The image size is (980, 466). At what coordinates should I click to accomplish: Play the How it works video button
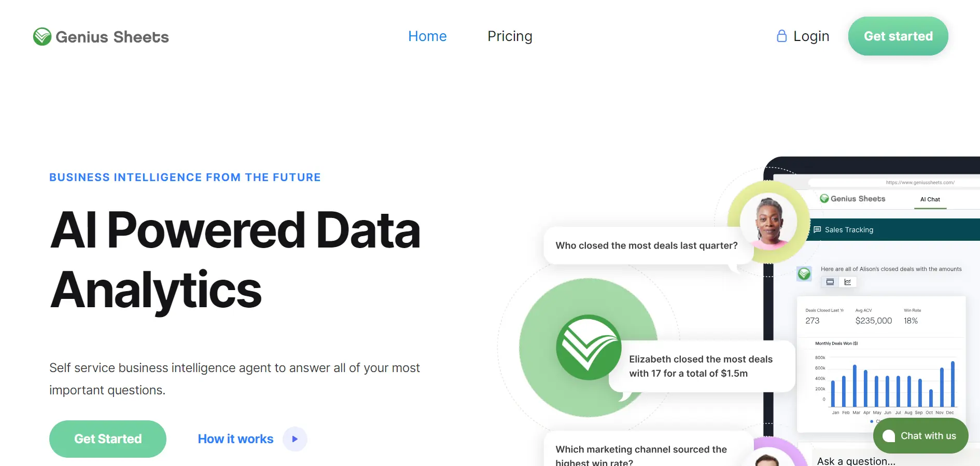click(x=295, y=439)
